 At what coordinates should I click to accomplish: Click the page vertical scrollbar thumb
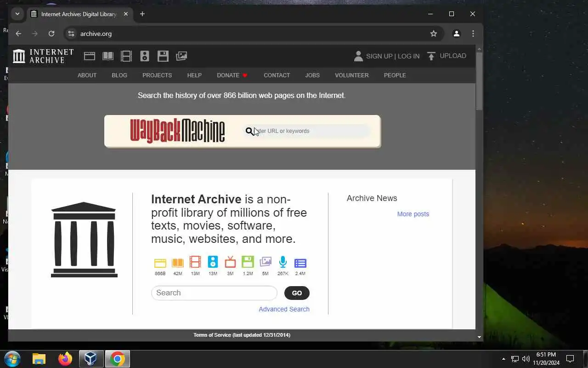click(479, 80)
